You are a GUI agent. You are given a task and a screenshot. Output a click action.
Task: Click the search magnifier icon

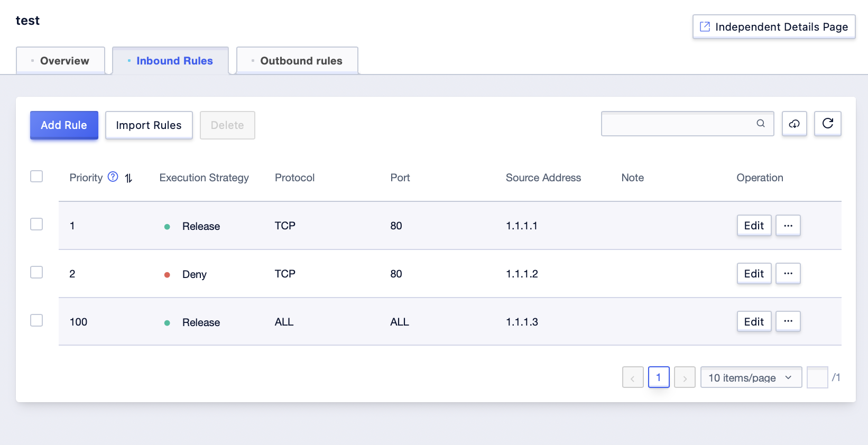[x=760, y=124]
